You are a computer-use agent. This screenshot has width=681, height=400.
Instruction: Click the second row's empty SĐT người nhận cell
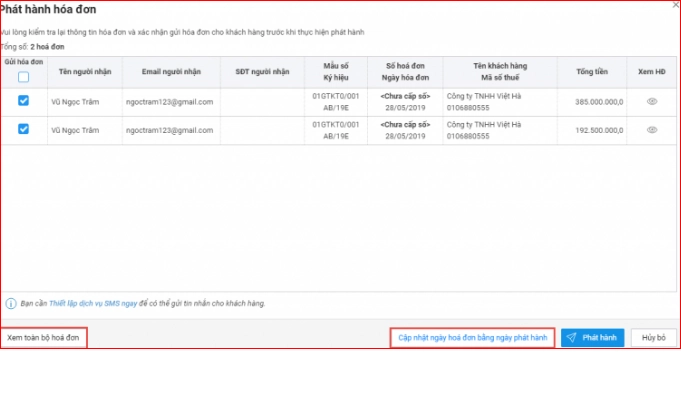pos(262,130)
